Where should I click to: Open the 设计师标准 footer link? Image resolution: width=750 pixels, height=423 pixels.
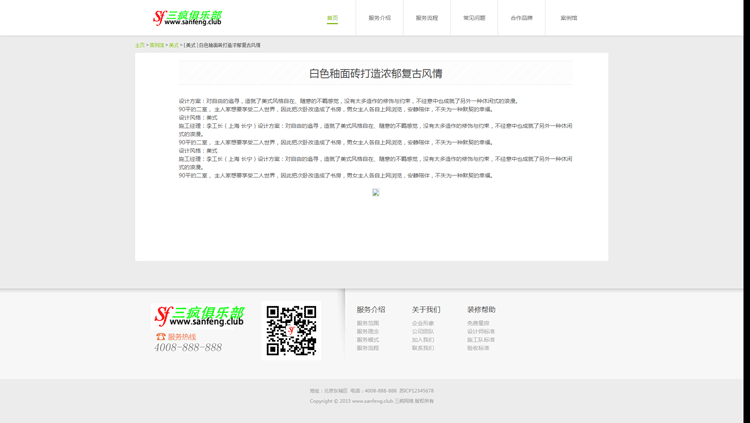click(481, 331)
